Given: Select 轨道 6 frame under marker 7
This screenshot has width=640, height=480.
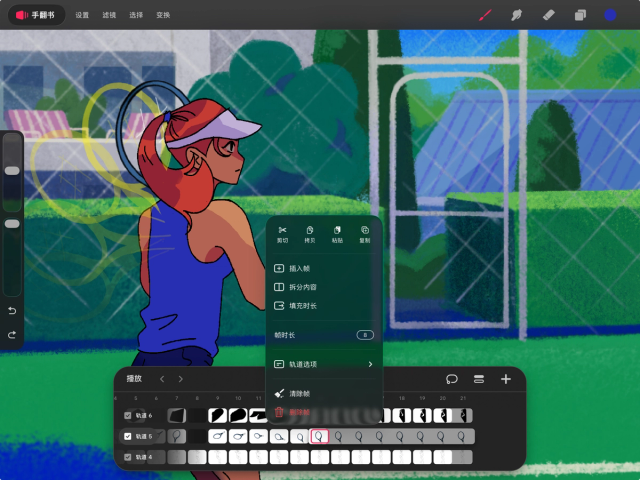Looking at the screenshot, I should 177,416.
